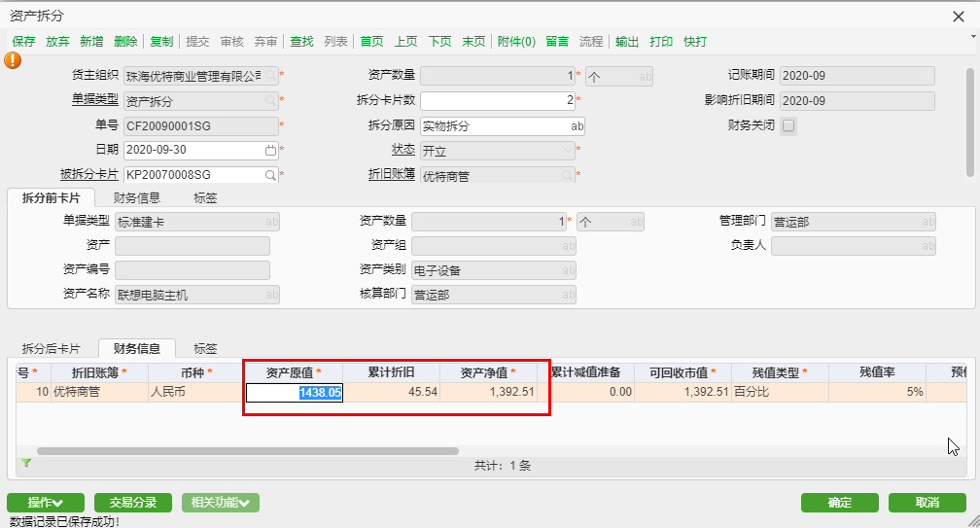Screen dimensions: 980x528
Task: Click the 交易分录 button
Action: (133, 503)
